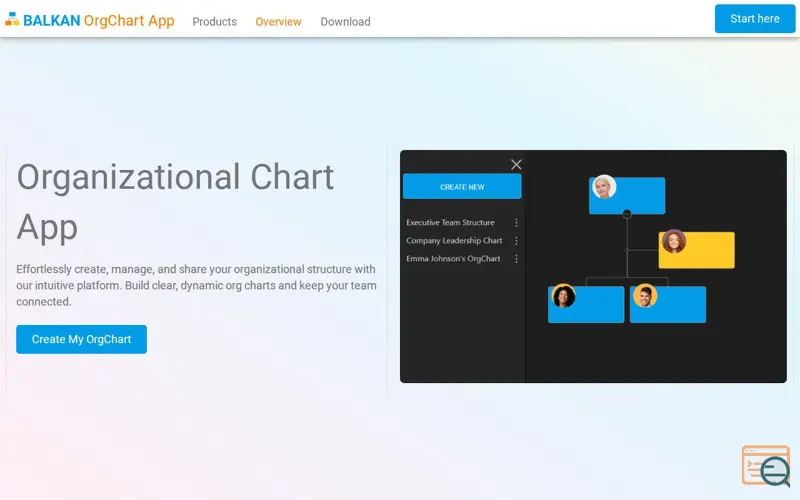
Task: Select Company Leadership Chart entry
Action: click(x=454, y=240)
